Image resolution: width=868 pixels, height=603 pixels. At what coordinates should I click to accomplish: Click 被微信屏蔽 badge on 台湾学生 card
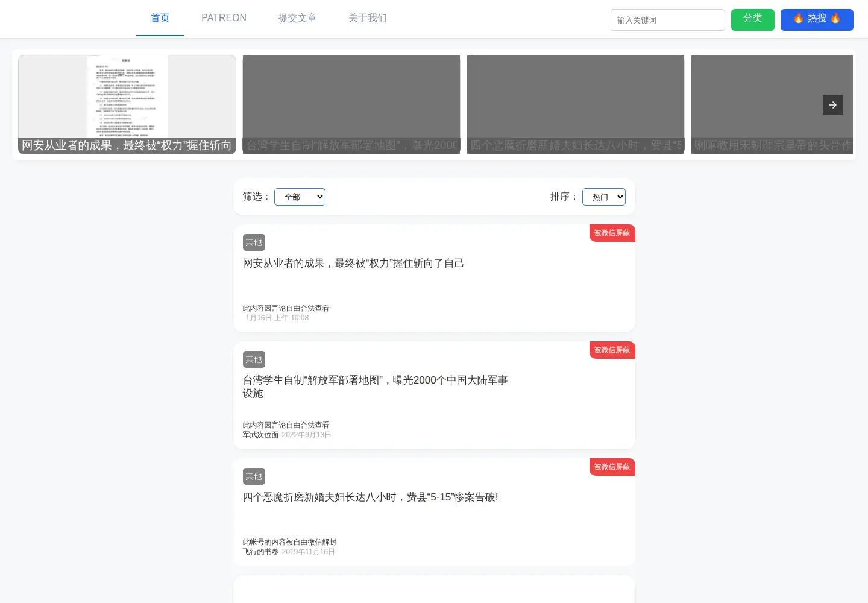click(612, 350)
